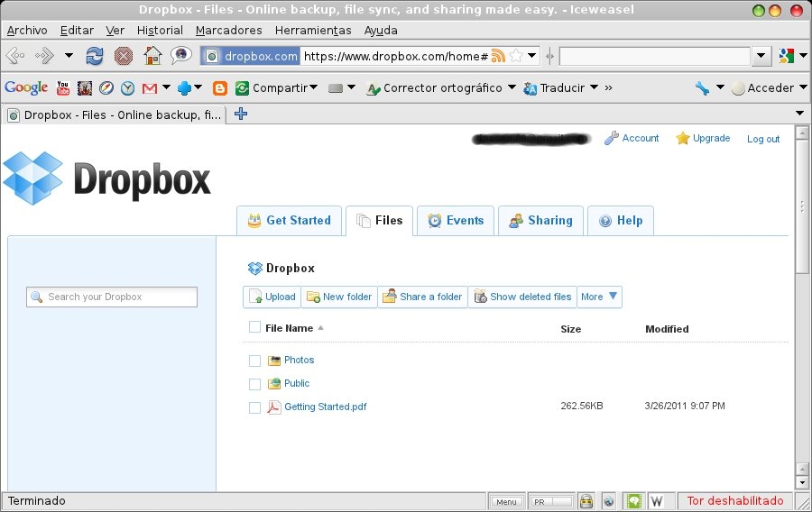The height and width of the screenshot is (512, 812).
Task: Open the list-all-tabs dropdown arrow
Action: [x=799, y=113]
